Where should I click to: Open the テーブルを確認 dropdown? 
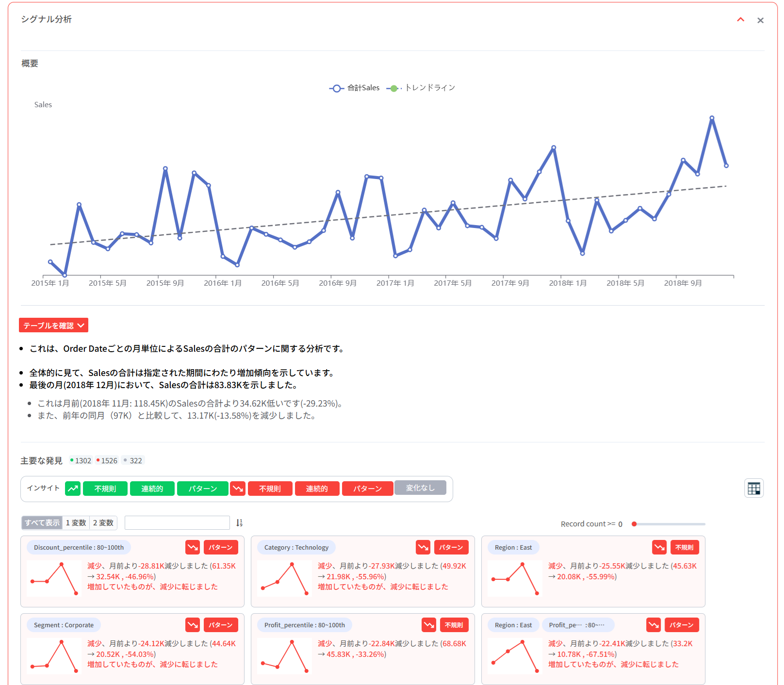click(53, 326)
